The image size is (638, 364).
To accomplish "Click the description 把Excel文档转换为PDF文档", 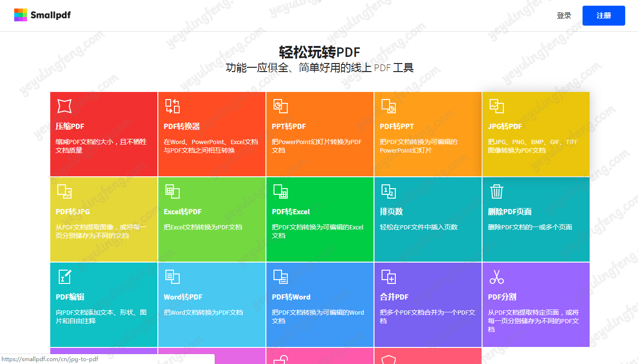I will point(203,227).
